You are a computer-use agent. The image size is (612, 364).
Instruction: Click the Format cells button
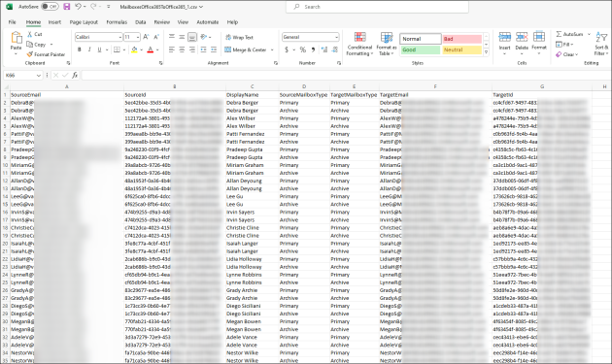click(539, 44)
